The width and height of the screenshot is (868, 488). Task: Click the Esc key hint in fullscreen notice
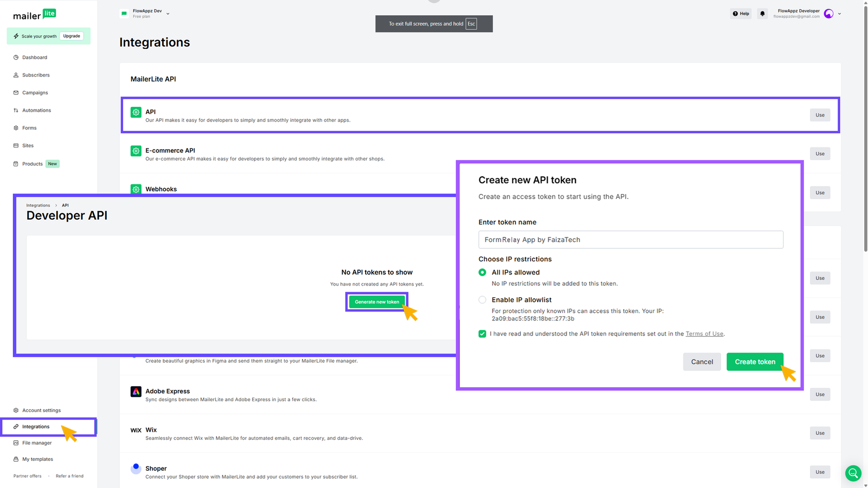coord(471,24)
